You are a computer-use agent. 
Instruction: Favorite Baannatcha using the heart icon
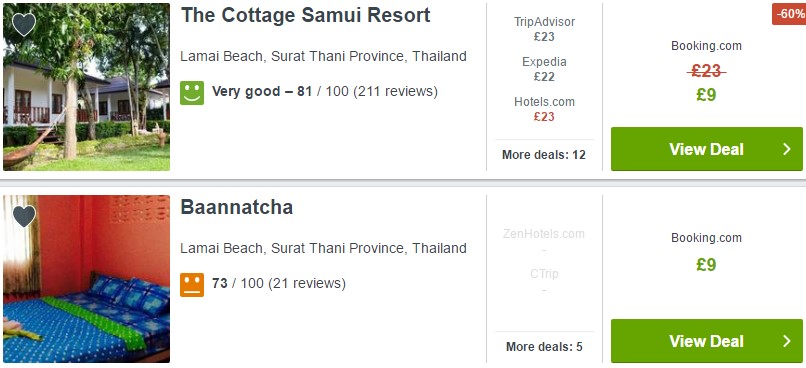(x=24, y=216)
